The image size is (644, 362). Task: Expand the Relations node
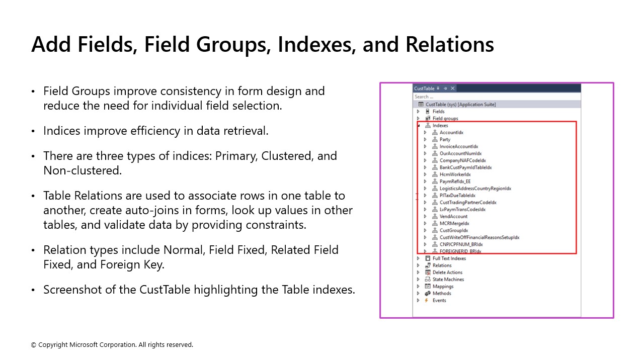tap(418, 265)
